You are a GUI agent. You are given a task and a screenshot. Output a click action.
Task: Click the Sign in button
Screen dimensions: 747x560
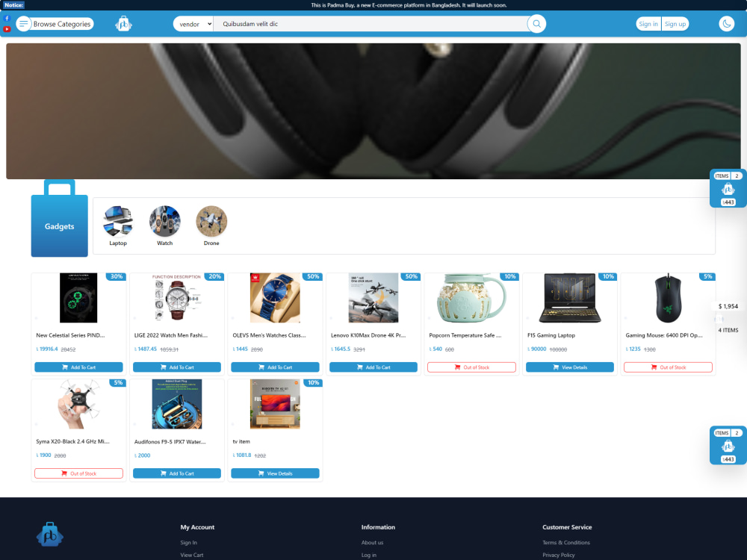click(648, 24)
